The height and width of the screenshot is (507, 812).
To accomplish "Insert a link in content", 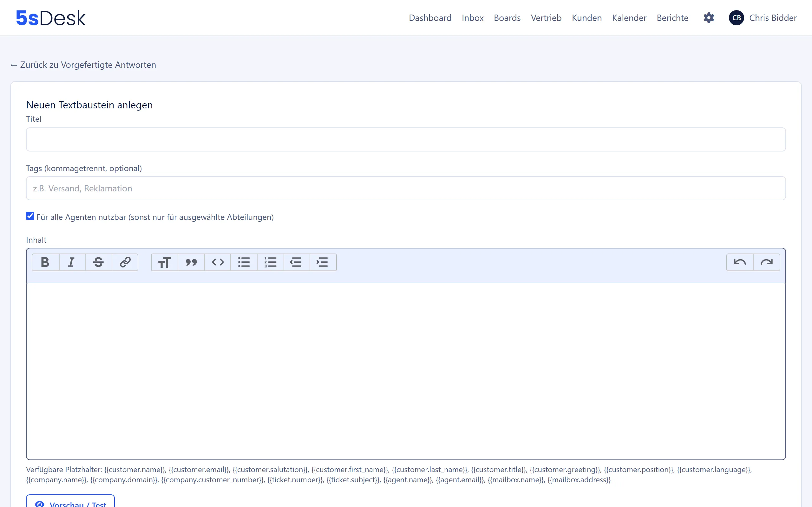I will [x=125, y=262].
